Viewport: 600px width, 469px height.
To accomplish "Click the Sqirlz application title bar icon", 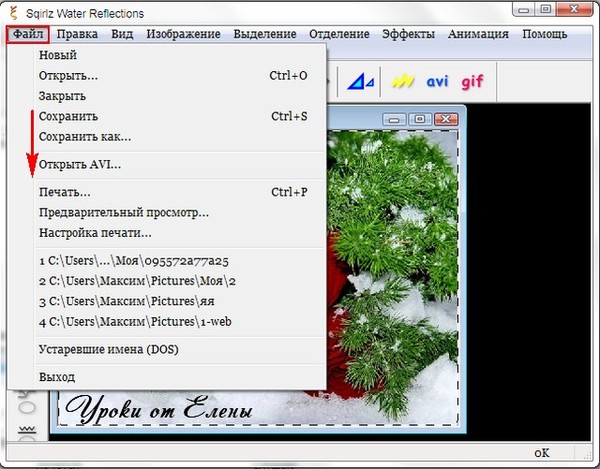I will (14, 13).
